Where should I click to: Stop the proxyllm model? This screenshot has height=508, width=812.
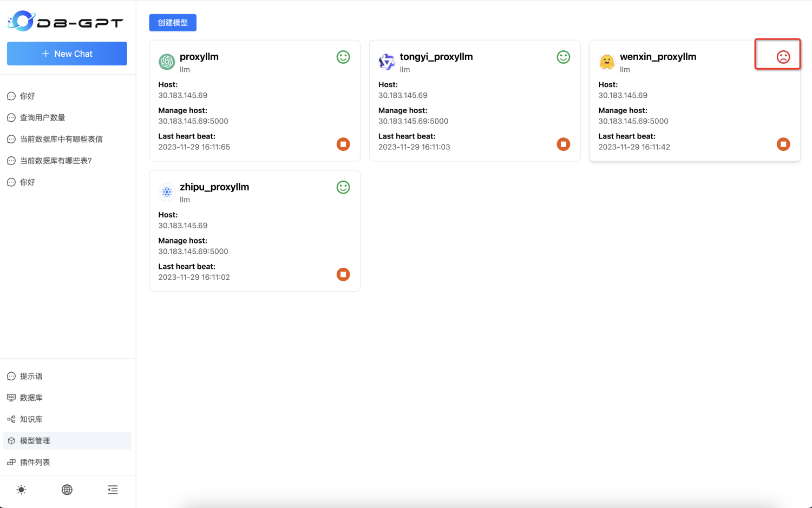[343, 144]
